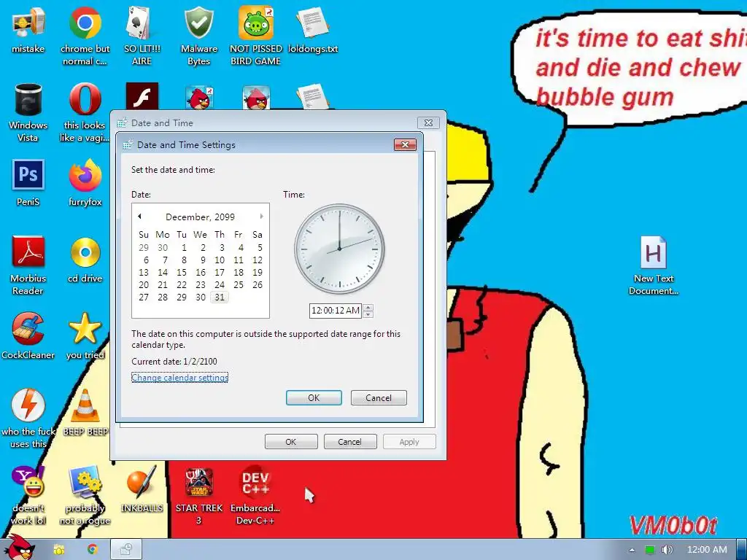Open the taskbar file explorer icon
Viewport: 747px width, 560px height.
(58, 550)
